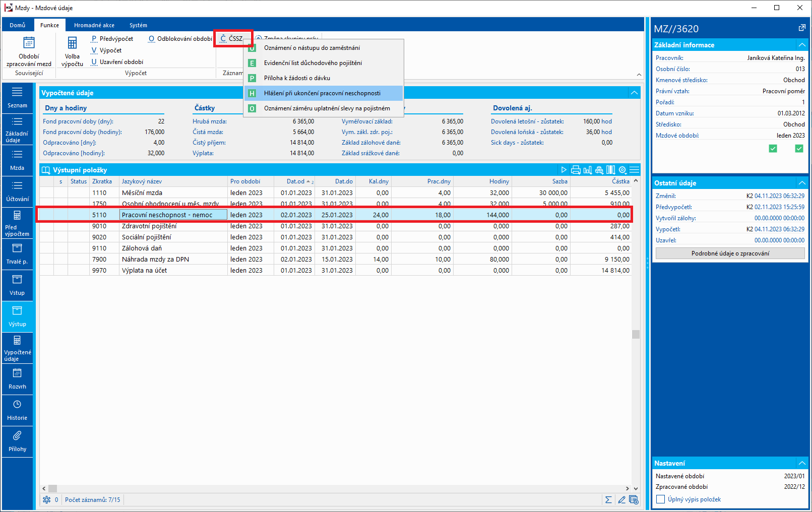This screenshot has width=812, height=512.
Task: Toggle the first green checkbox under Mzdové období
Action: click(x=773, y=148)
